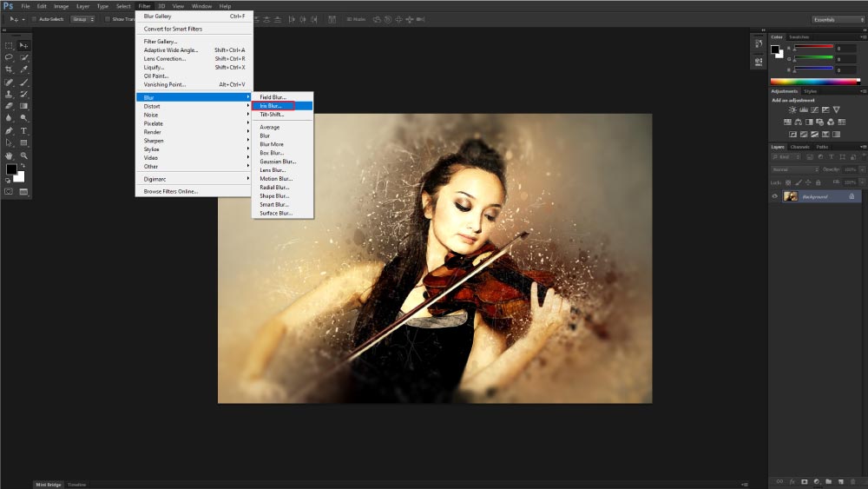Select the Eyedropper tool
Viewport: 868px width, 489px height.
(x=23, y=69)
